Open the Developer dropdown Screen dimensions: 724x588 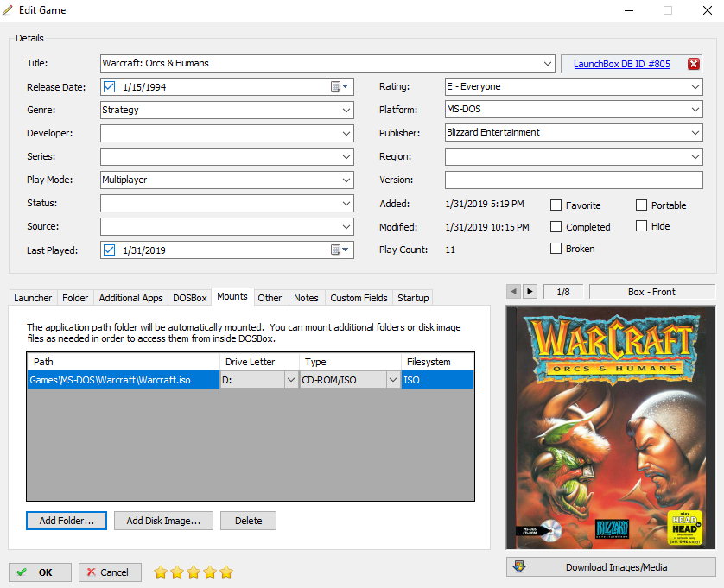click(x=346, y=133)
